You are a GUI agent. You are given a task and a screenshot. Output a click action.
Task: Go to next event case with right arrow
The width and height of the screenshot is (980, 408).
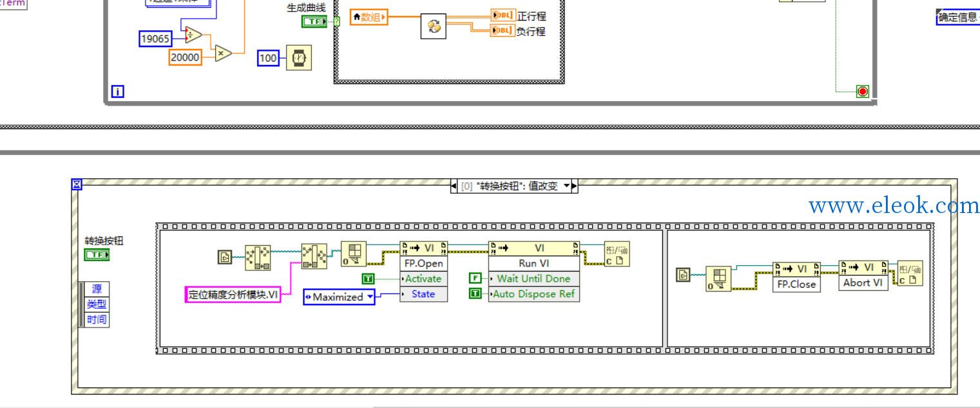coord(575,186)
